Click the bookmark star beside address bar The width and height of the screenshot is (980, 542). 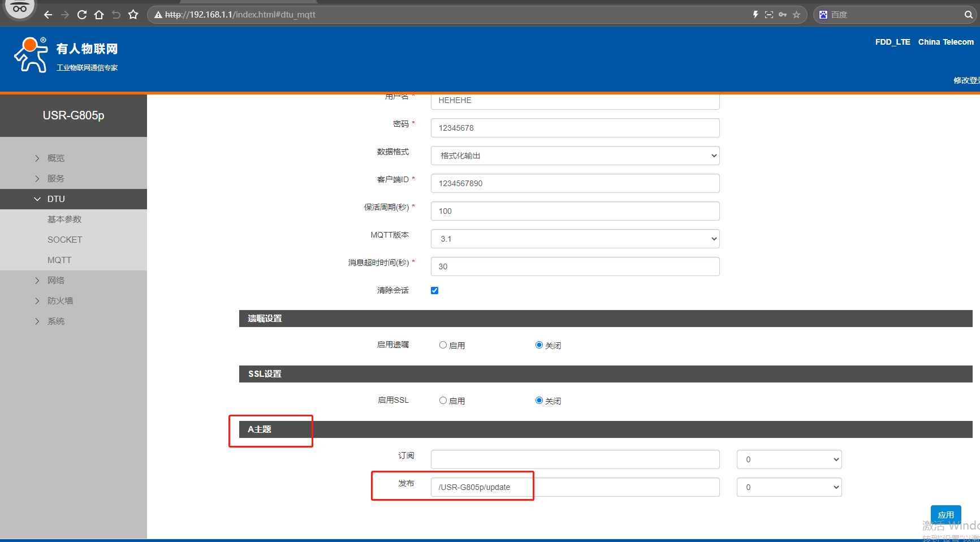(133, 15)
